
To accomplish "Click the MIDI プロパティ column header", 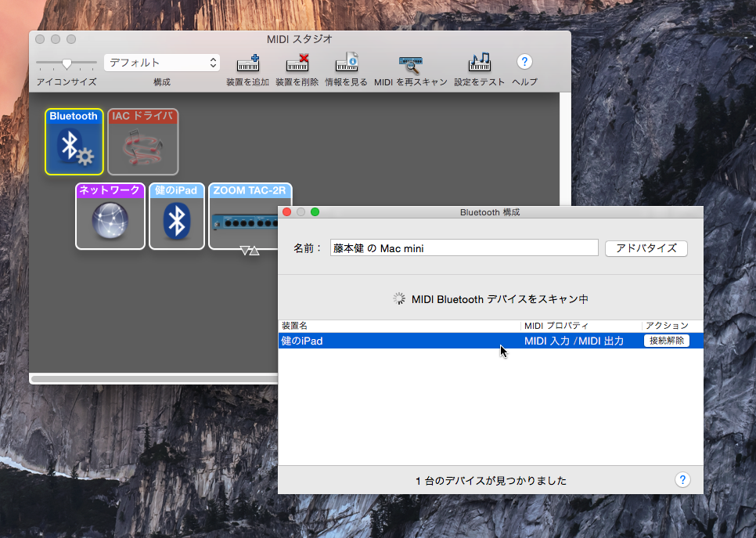I will click(x=581, y=326).
